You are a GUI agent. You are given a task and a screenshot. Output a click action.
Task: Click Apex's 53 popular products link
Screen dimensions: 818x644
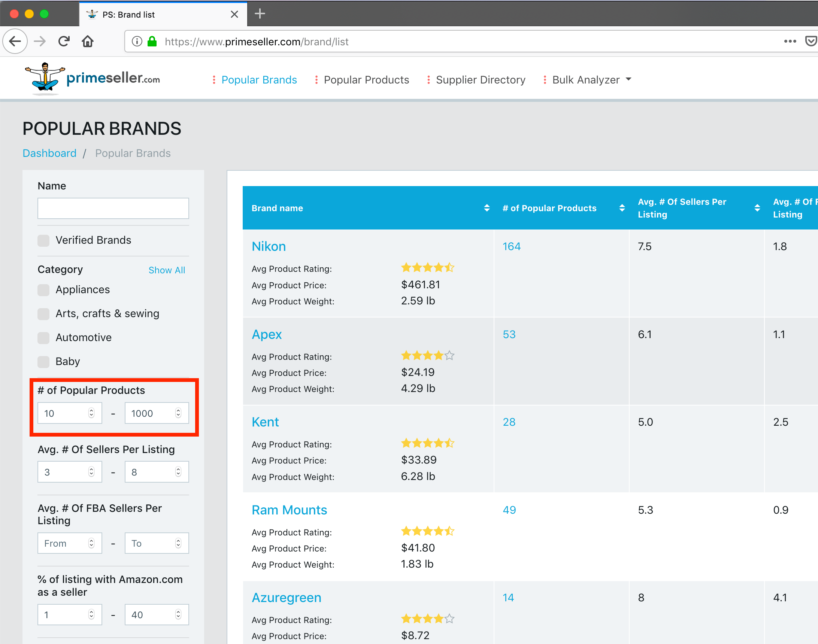509,334
